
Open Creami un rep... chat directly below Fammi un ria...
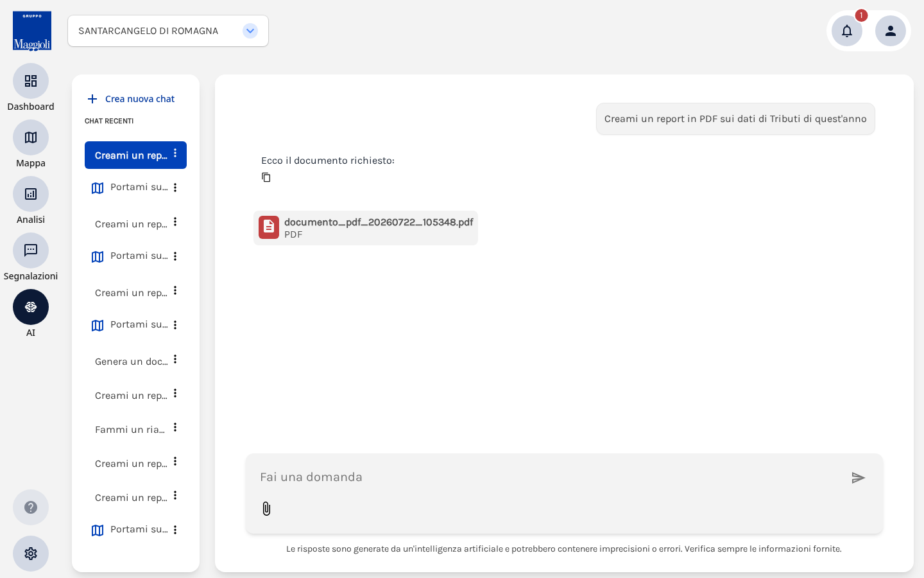(x=131, y=464)
